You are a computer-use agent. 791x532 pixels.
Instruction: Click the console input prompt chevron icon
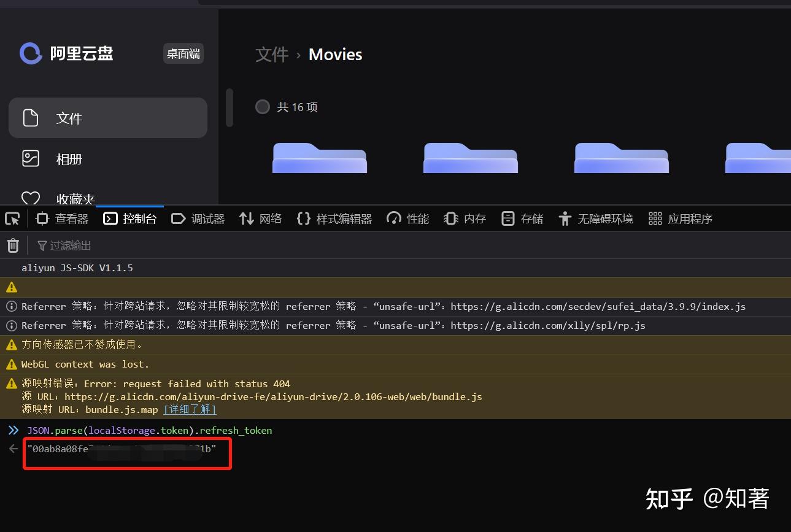14,430
